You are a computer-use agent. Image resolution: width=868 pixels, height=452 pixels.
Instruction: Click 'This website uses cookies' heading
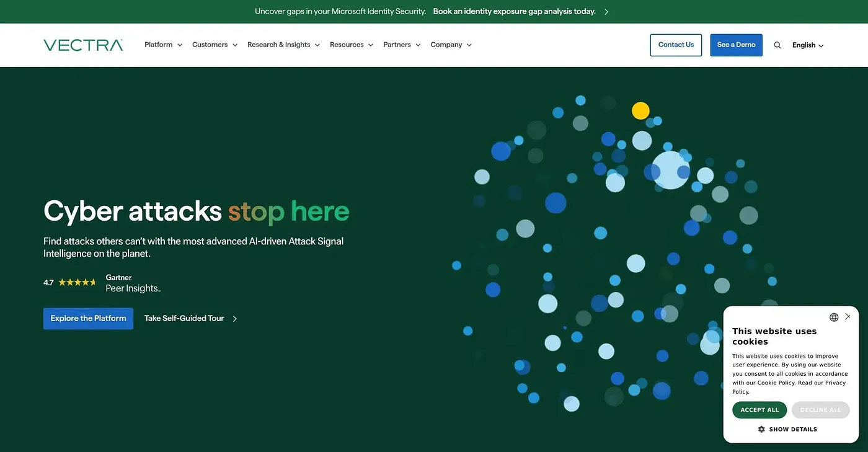point(774,336)
